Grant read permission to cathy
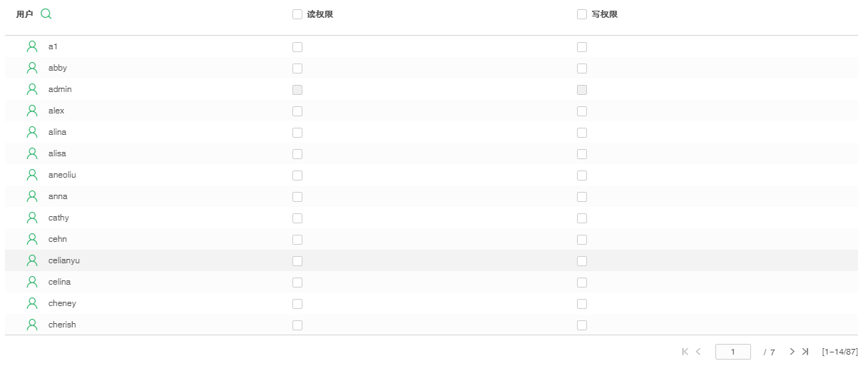 (297, 218)
